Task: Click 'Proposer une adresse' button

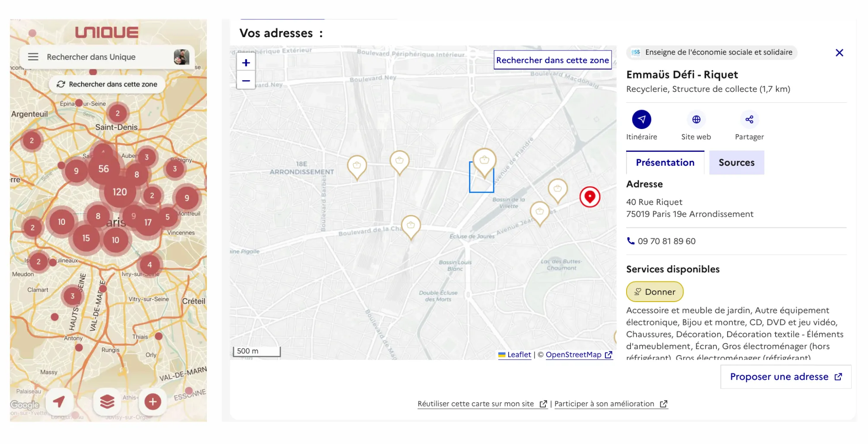Action: click(x=786, y=377)
